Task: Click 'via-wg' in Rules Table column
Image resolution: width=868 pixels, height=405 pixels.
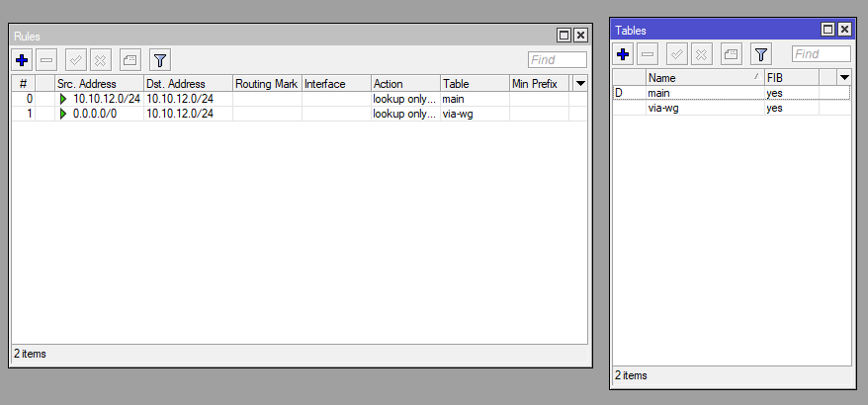Action: [x=458, y=114]
